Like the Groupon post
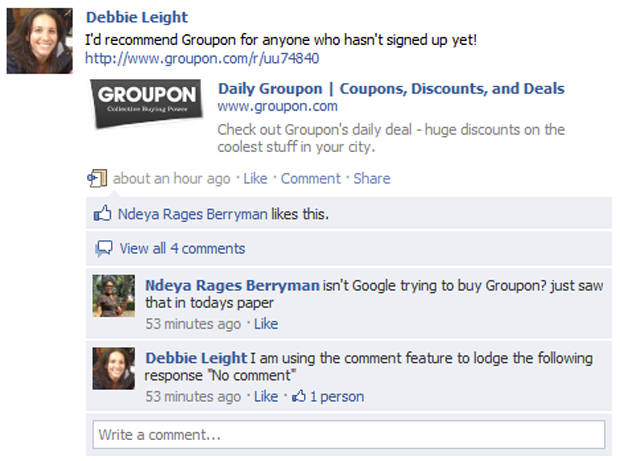The height and width of the screenshot is (461, 620). pos(255,179)
